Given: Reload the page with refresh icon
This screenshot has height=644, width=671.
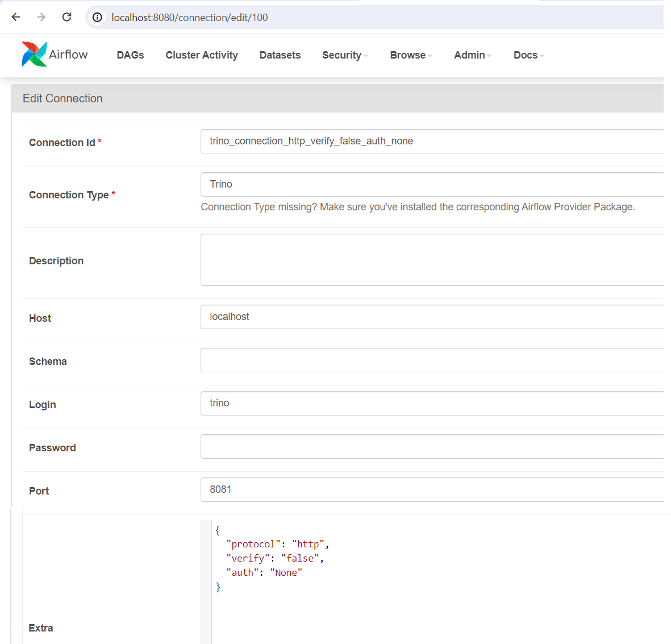Looking at the screenshot, I should pos(66,17).
